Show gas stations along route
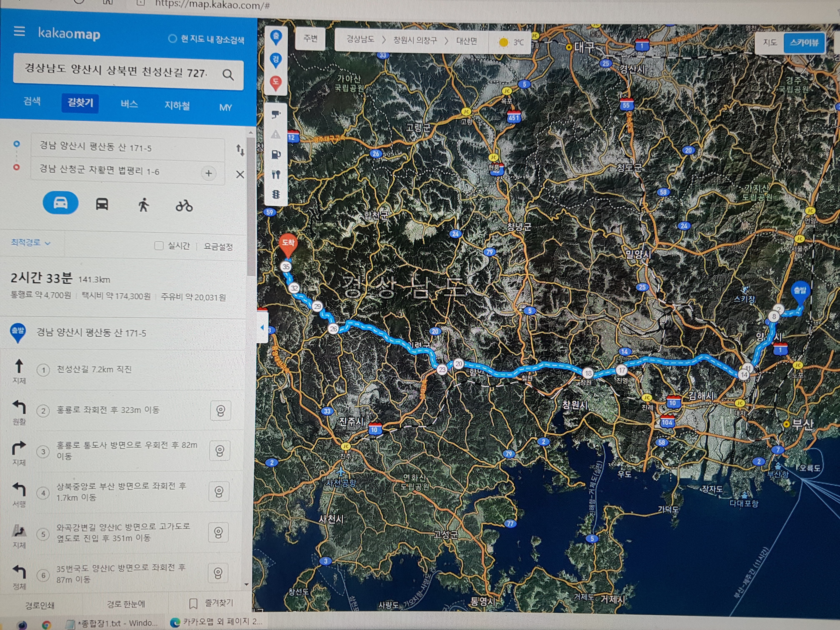This screenshot has height=630, width=840. pos(276,155)
